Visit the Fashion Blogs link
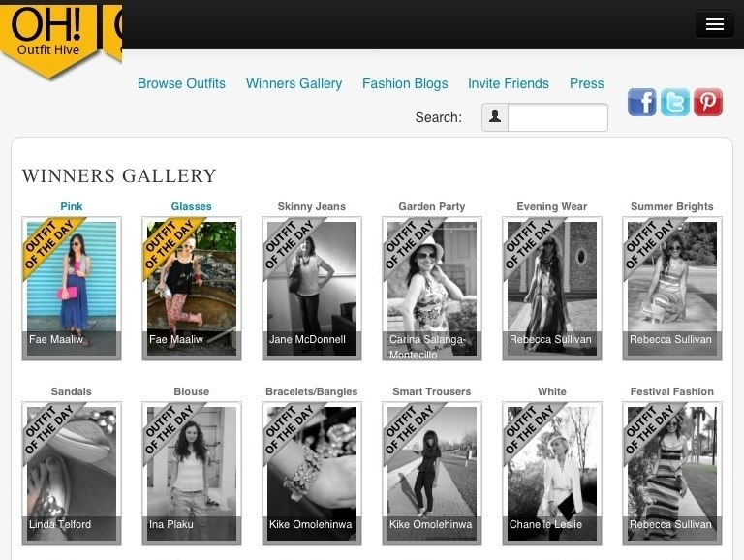 (405, 83)
